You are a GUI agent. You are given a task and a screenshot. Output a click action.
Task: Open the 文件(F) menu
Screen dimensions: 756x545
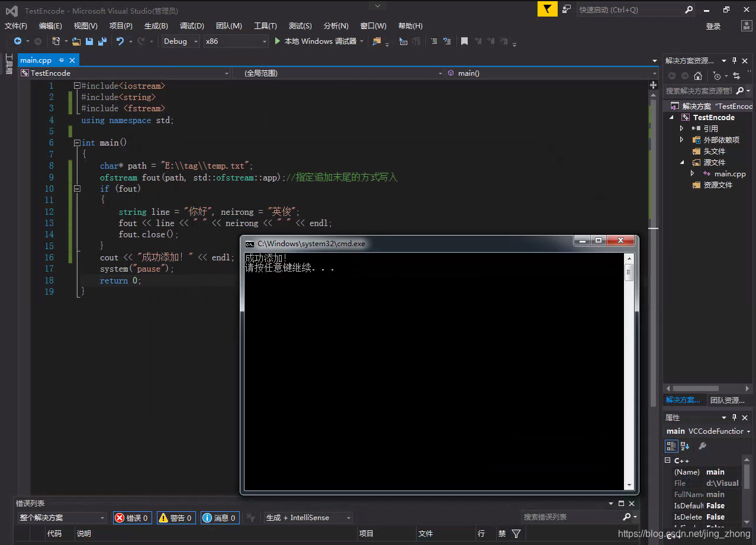point(16,26)
